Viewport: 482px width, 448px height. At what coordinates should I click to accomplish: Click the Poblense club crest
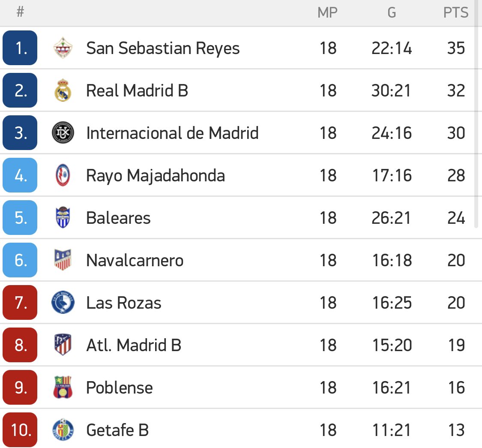(63, 388)
